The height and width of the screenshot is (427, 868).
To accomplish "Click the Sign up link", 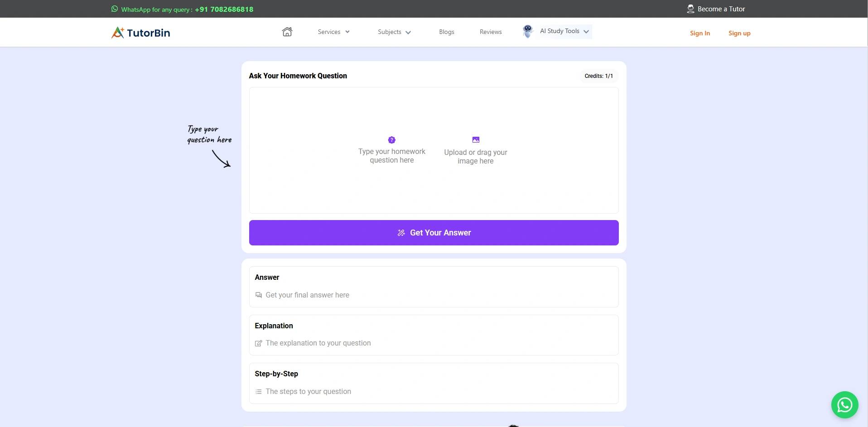I will (739, 33).
